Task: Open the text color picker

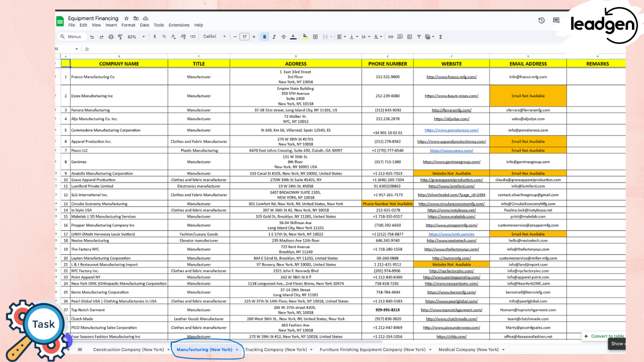Action: click(x=293, y=37)
